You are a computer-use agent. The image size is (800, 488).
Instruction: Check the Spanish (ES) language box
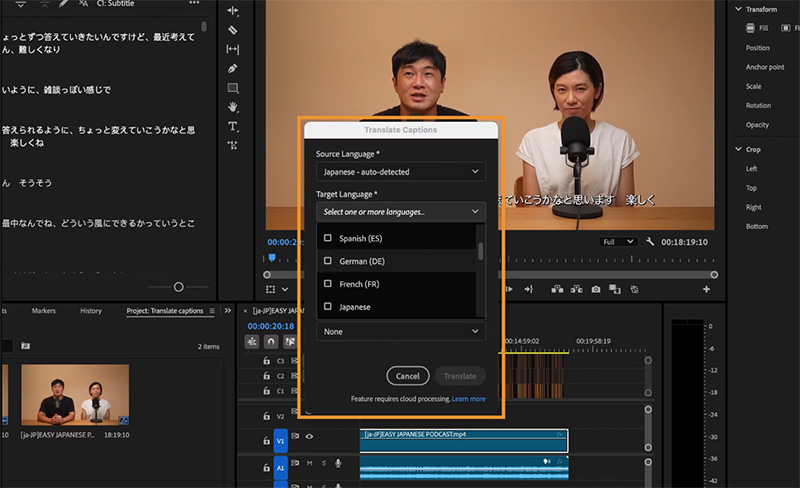[x=328, y=238]
